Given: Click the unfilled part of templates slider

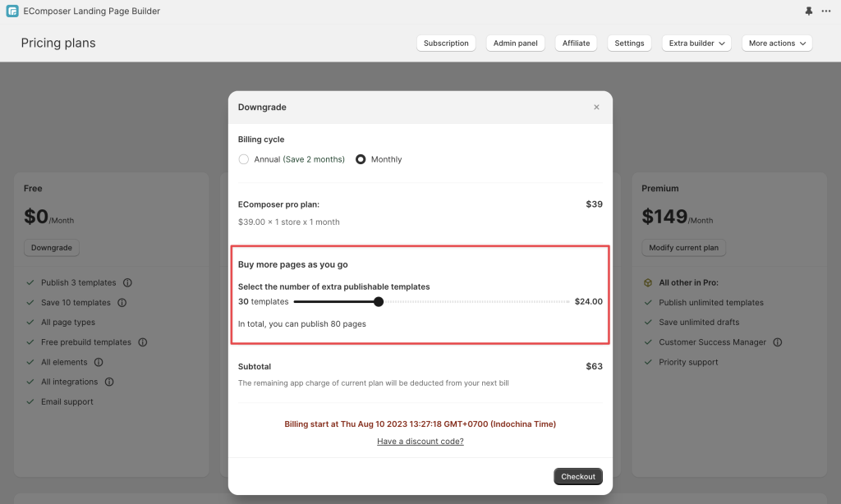Looking at the screenshot, I should pyautogui.click(x=476, y=302).
